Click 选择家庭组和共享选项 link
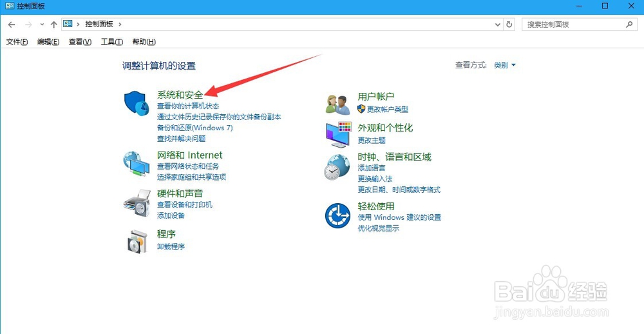This screenshot has width=644, height=334. point(191,177)
